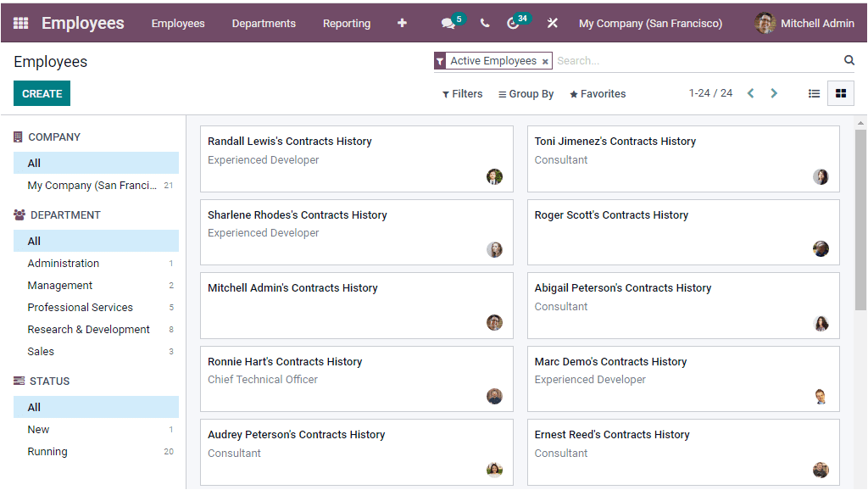The width and height of the screenshot is (868, 490).
Task: Open the Reporting menu
Action: (347, 23)
